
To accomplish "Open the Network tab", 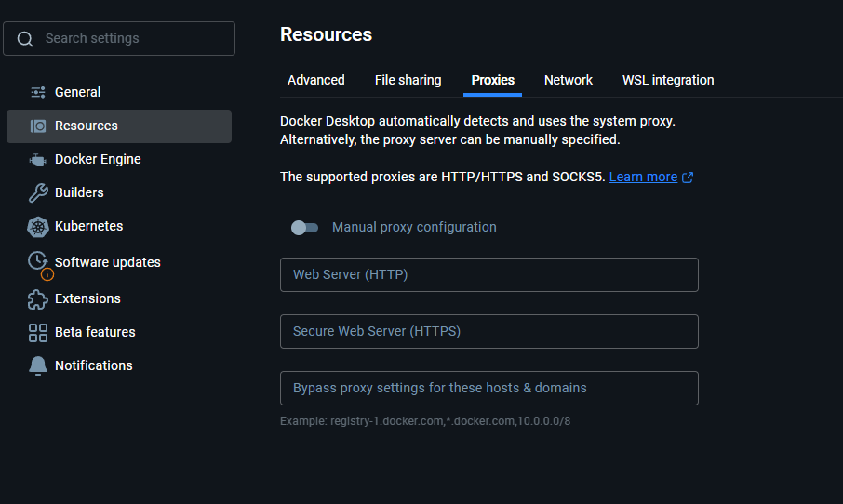I will click(569, 80).
